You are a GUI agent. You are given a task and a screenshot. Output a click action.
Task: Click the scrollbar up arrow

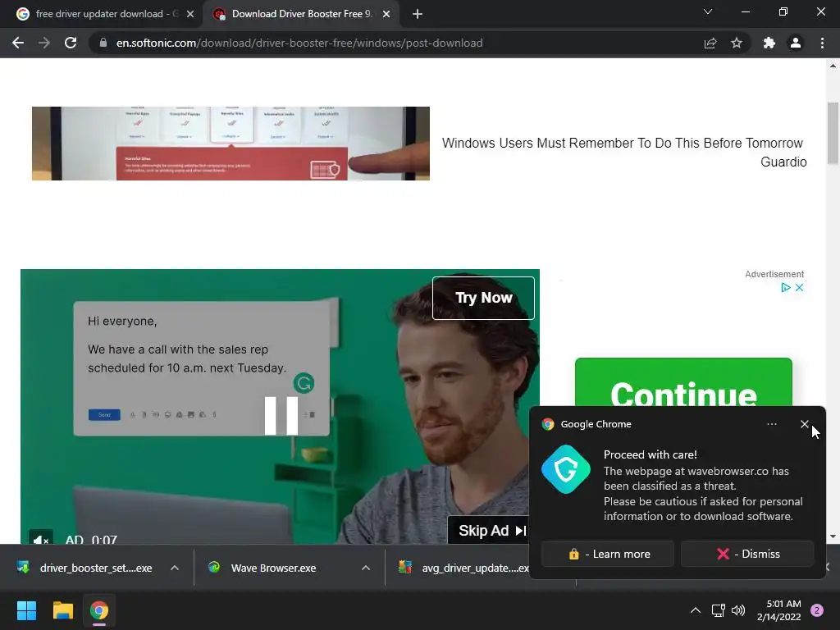[833, 66]
